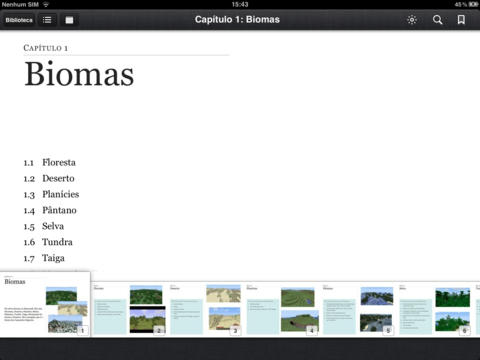Viewport: 480px width, 360px height.
Task: Select page 3 desert thumbnail
Action: click(206, 309)
